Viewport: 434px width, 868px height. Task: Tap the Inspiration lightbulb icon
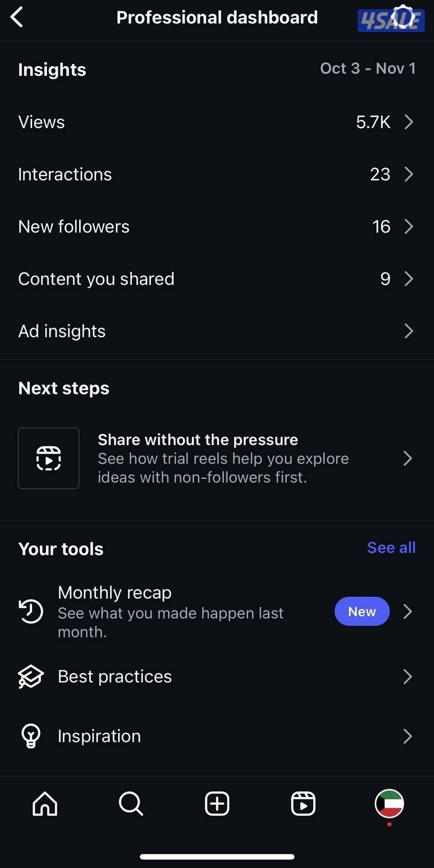[x=31, y=736]
